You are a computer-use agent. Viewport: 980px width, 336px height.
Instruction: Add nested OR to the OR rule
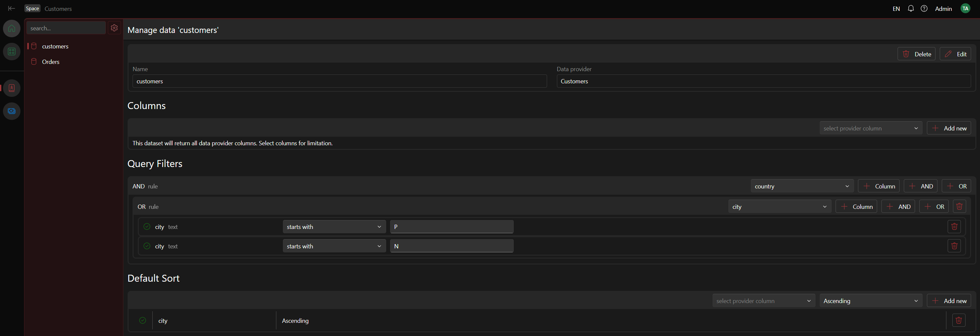[x=934, y=207]
